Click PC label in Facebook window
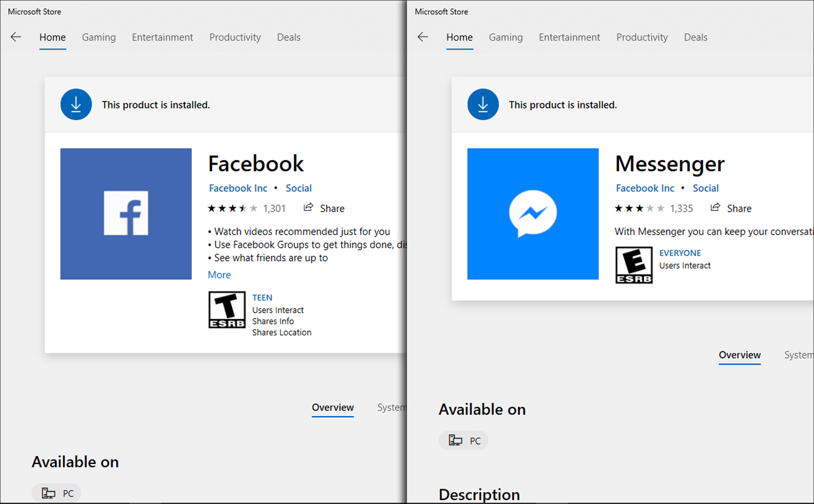Image resolution: width=814 pixels, height=504 pixels. (x=68, y=494)
